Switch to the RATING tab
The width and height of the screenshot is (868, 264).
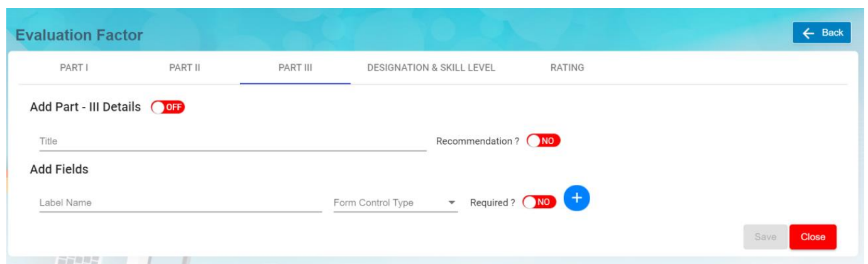[x=567, y=68]
